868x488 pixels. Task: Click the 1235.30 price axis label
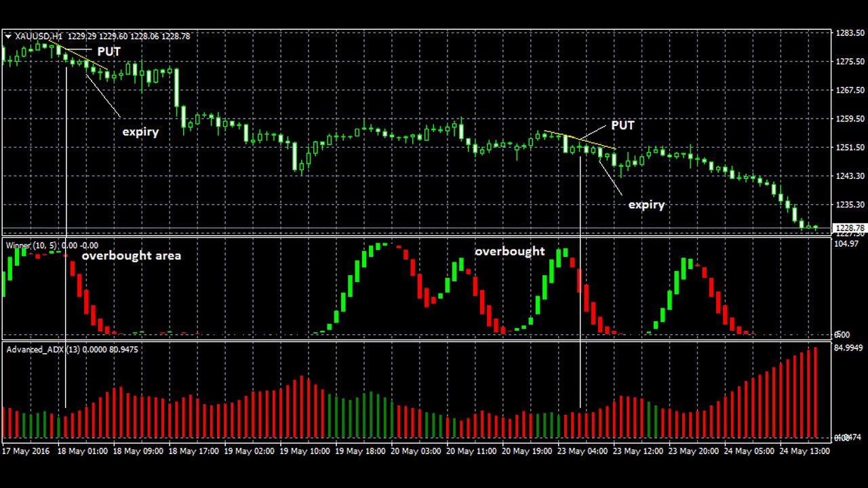point(850,204)
